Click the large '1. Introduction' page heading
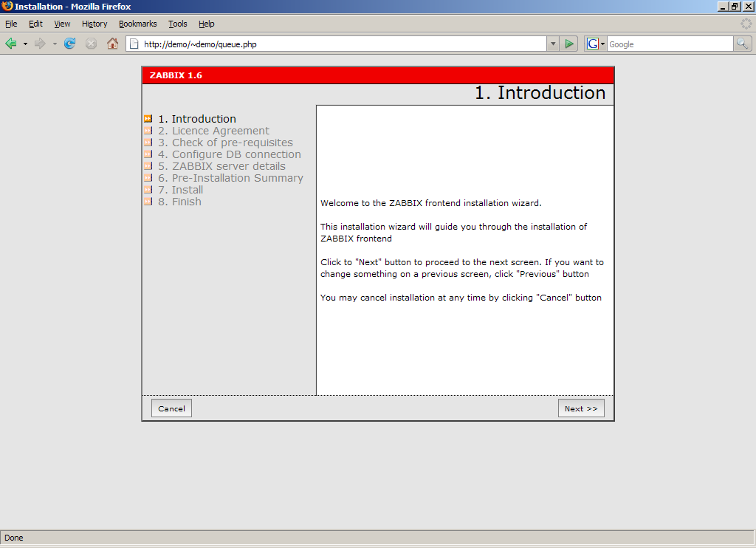Viewport: 756px width, 548px height. [540, 92]
